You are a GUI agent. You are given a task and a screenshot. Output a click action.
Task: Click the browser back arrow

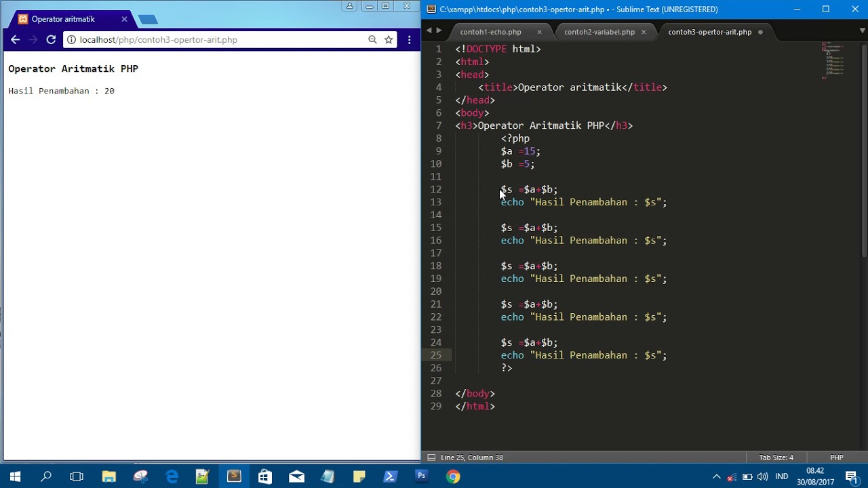15,40
